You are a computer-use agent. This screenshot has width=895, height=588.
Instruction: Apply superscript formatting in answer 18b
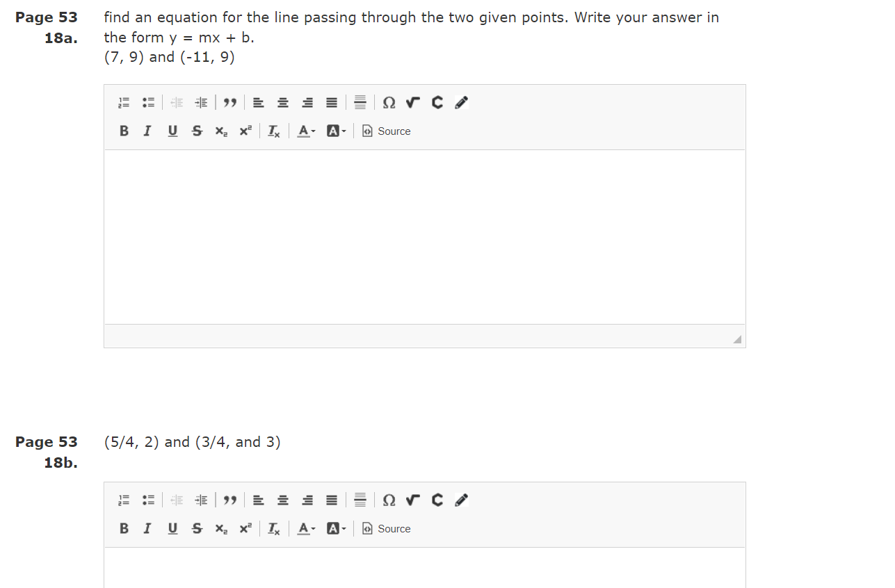tap(244, 528)
